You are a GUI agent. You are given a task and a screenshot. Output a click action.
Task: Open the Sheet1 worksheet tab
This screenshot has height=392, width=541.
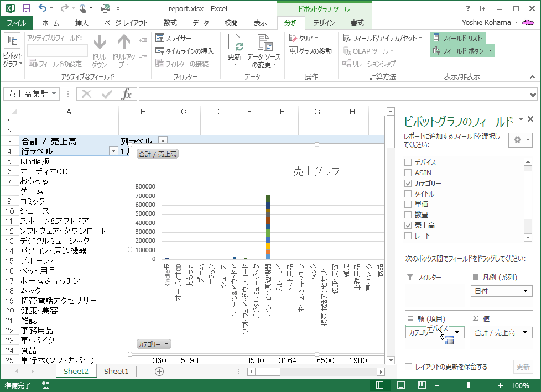[116, 372]
